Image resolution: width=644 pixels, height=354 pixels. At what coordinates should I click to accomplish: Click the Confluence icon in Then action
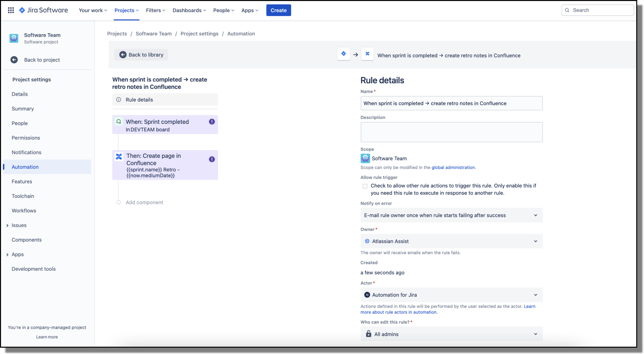[x=119, y=156]
